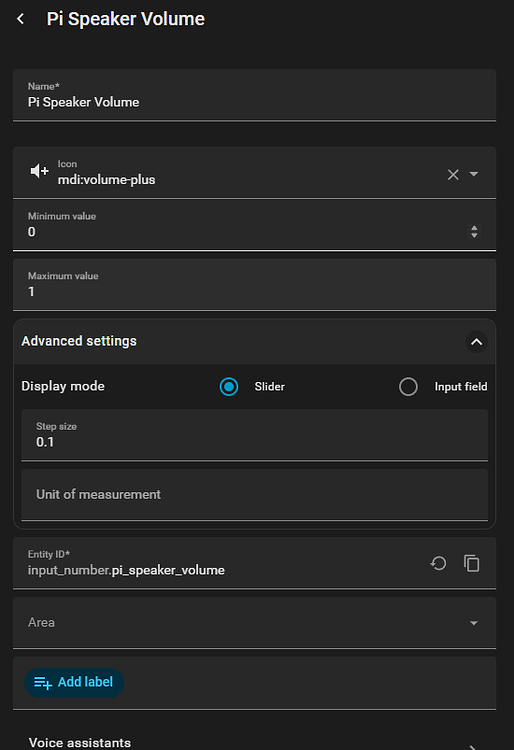Open the Area dropdown
The image size is (514, 750).
pyautogui.click(x=254, y=623)
